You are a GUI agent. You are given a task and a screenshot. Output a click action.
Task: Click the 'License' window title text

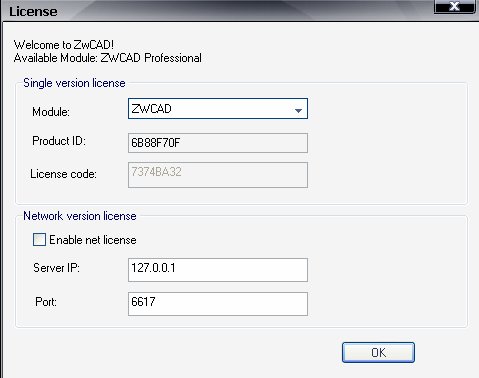[33, 12]
